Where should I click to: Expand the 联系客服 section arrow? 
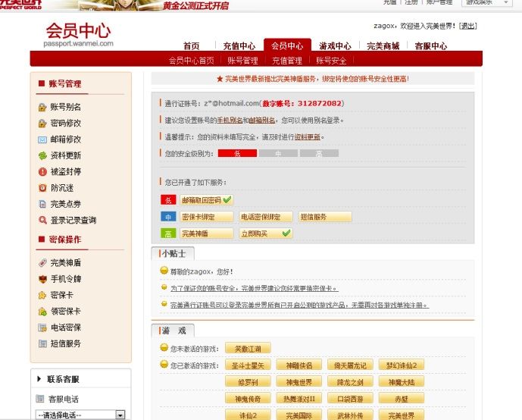tap(39, 379)
